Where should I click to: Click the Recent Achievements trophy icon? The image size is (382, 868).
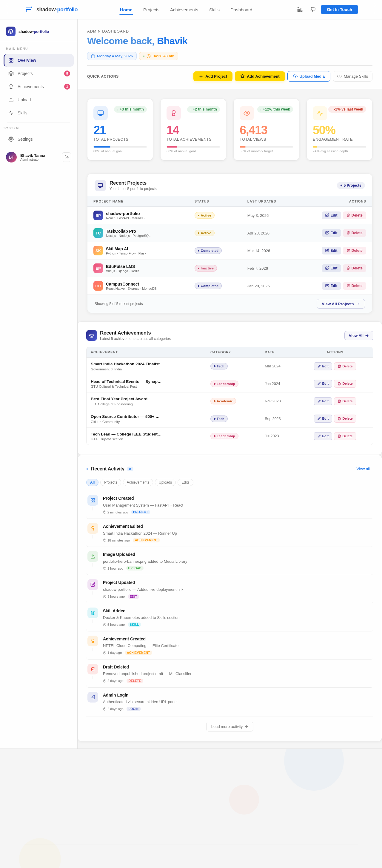coord(92,335)
